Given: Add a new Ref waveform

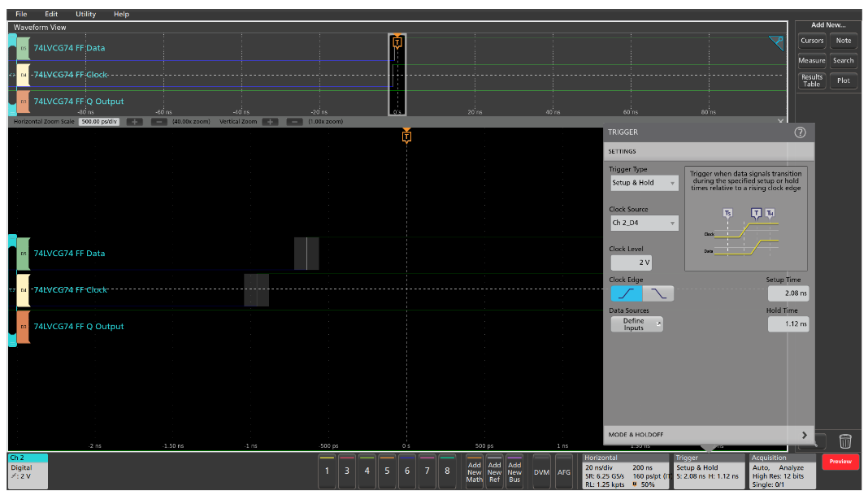Looking at the screenshot, I should (x=494, y=470).
